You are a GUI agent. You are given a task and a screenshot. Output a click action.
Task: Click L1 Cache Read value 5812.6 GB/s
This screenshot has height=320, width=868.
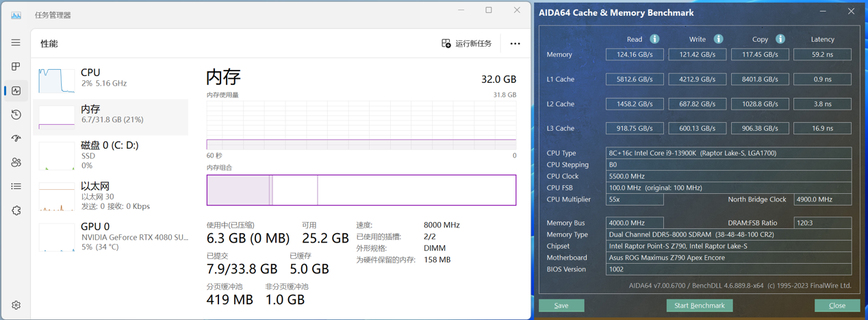tap(635, 79)
